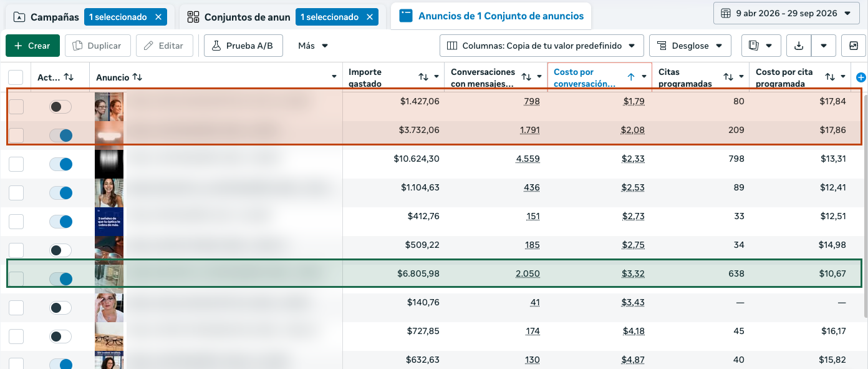The image size is (868, 369).
Task: Sort by Costo por conversación arrow
Action: click(631, 77)
